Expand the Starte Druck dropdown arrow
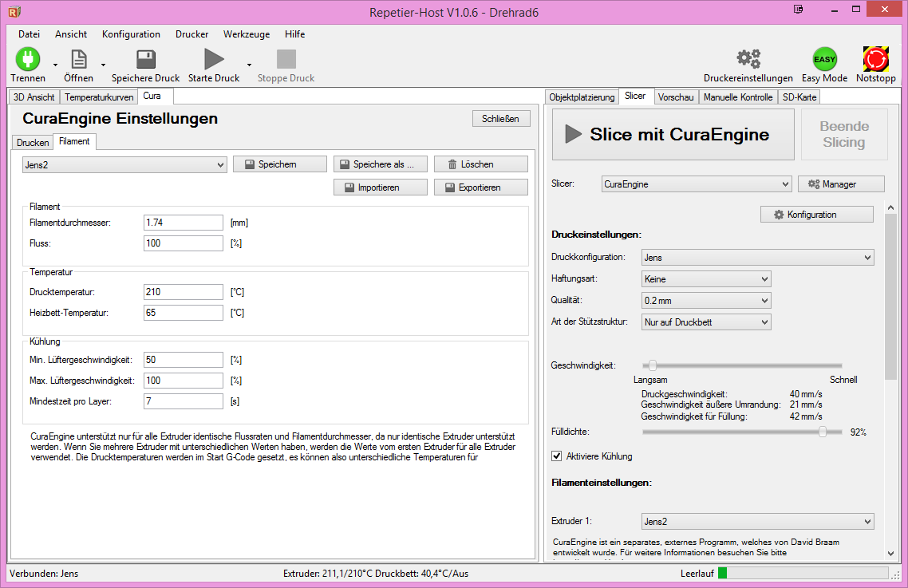The height and width of the screenshot is (588, 908). (249, 65)
